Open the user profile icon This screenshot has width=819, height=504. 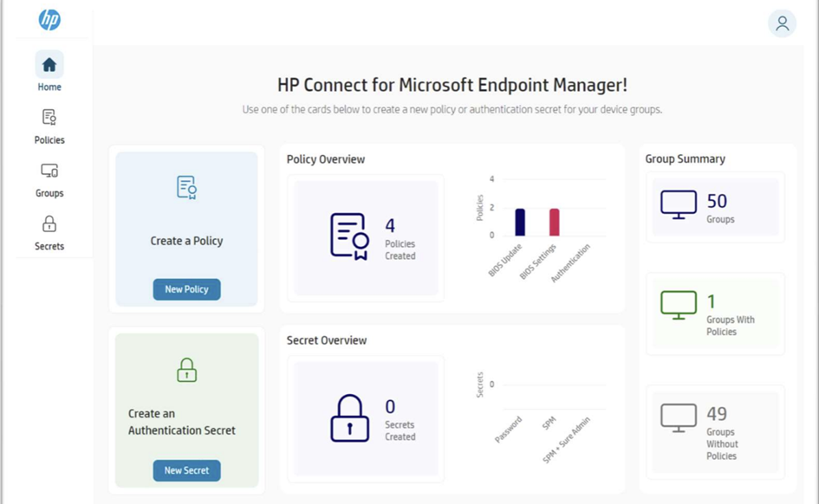click(x=782, y=23)
